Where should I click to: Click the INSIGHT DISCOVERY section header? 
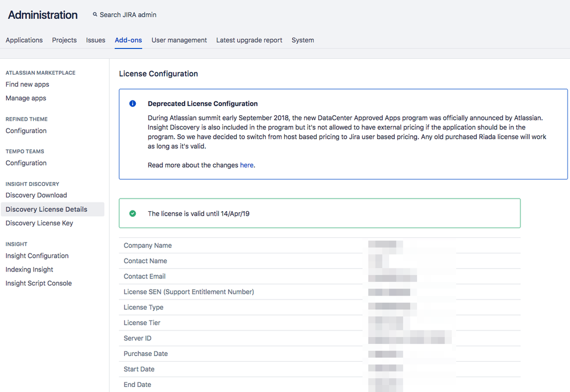pyautogui.click(x=33, y=184)
